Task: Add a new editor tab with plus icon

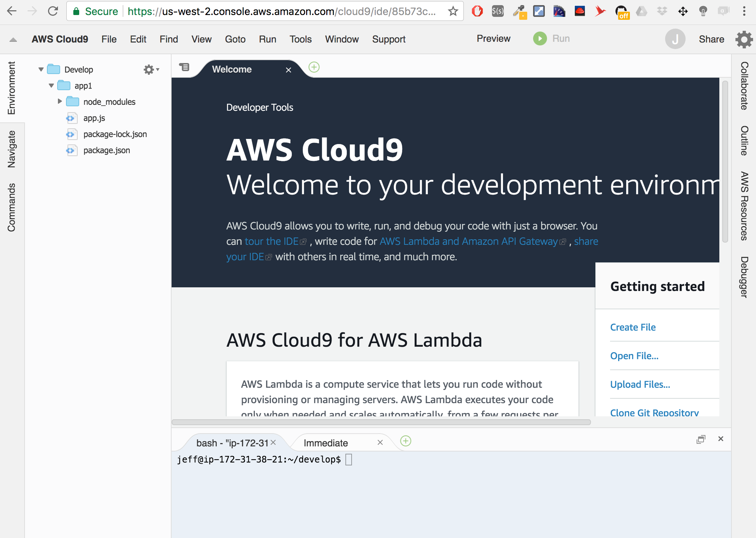Action: tap(314, 67)
